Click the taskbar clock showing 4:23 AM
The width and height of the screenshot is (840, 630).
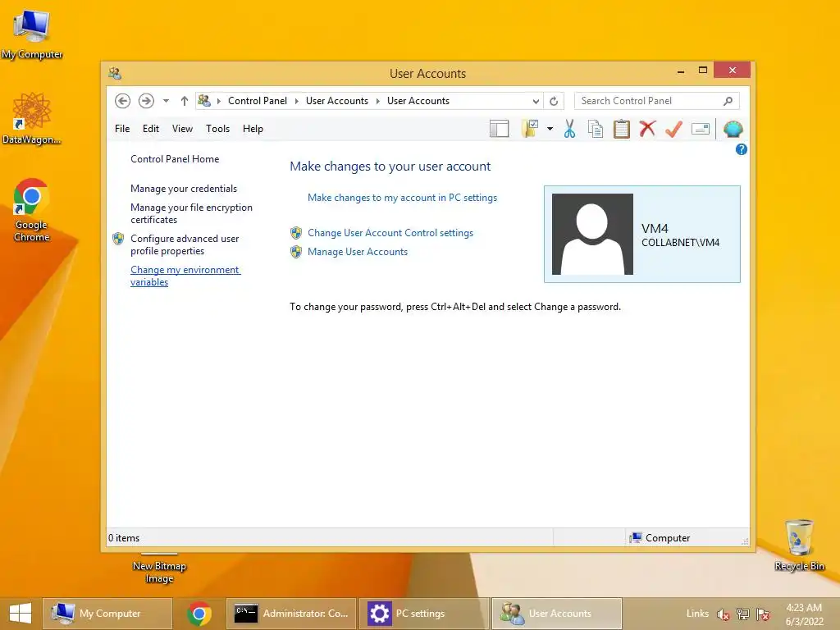click(804, 614)
